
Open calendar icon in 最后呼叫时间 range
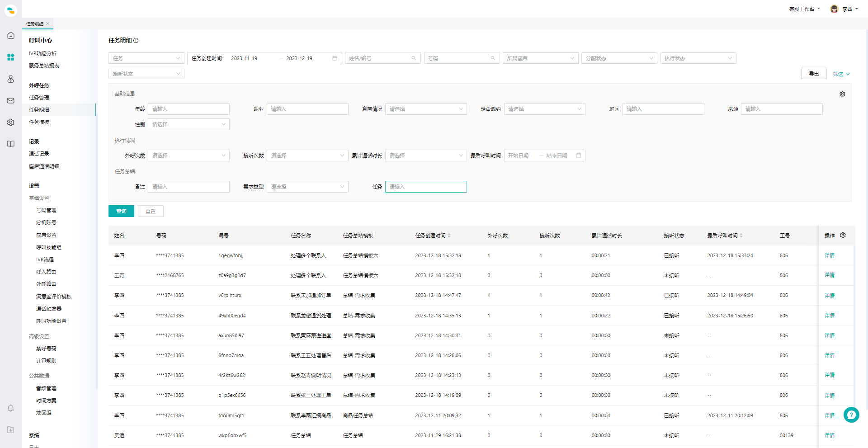[x=578, y=156]
